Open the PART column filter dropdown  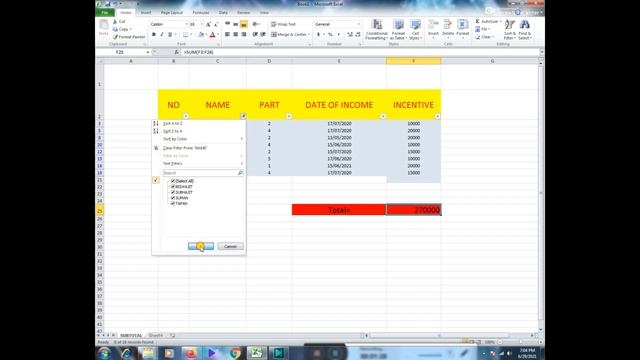click(x=289, y=116)
